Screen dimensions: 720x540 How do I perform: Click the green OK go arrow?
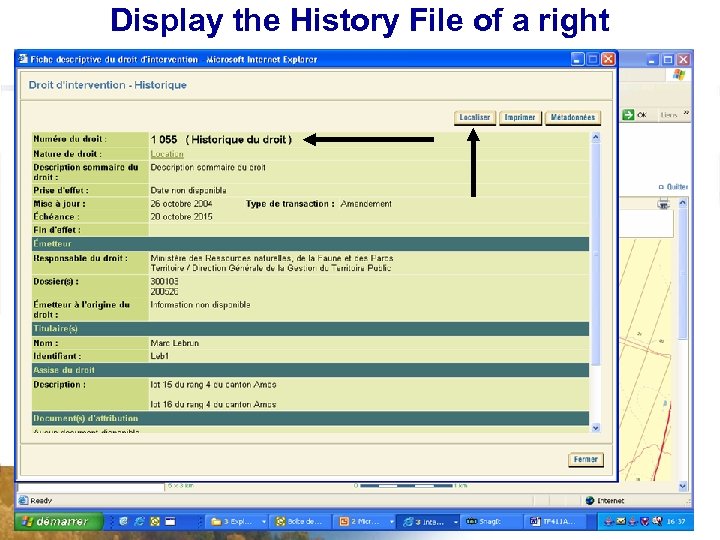point(628,115)
